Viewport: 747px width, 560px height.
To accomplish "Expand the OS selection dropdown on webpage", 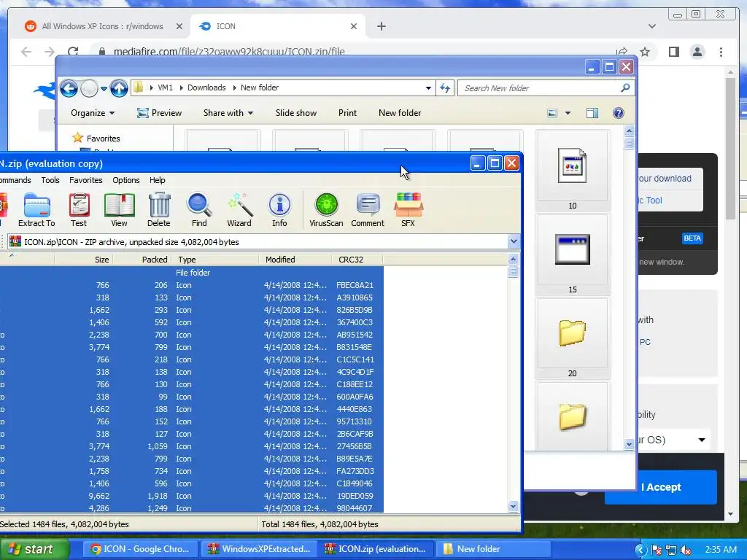I will point(702,440).
